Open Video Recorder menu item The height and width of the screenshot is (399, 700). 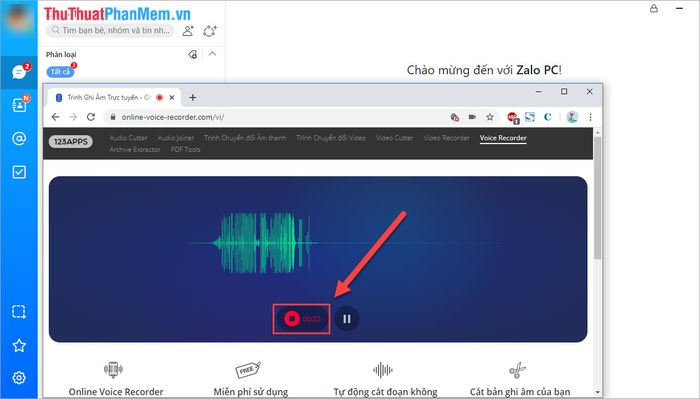tap(446, 138)
